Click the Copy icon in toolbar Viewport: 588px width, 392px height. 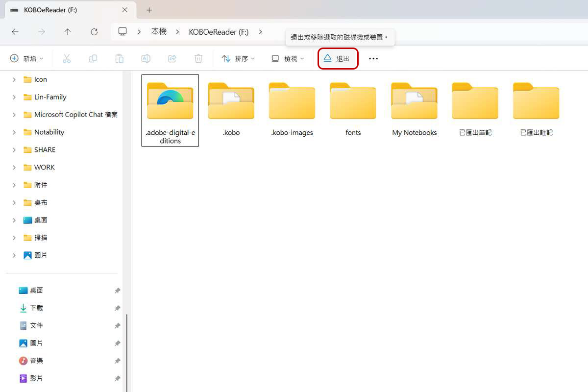pos(93,59)
